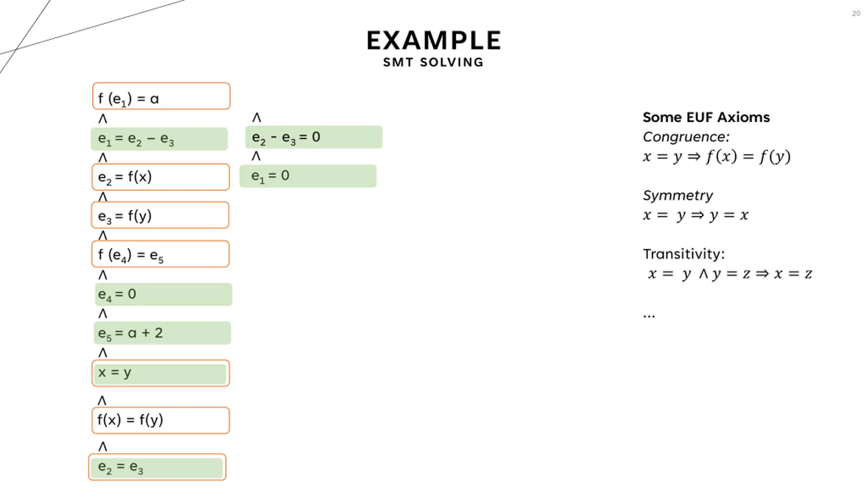
Task: Select the x = y box
Action: point(161,373)
